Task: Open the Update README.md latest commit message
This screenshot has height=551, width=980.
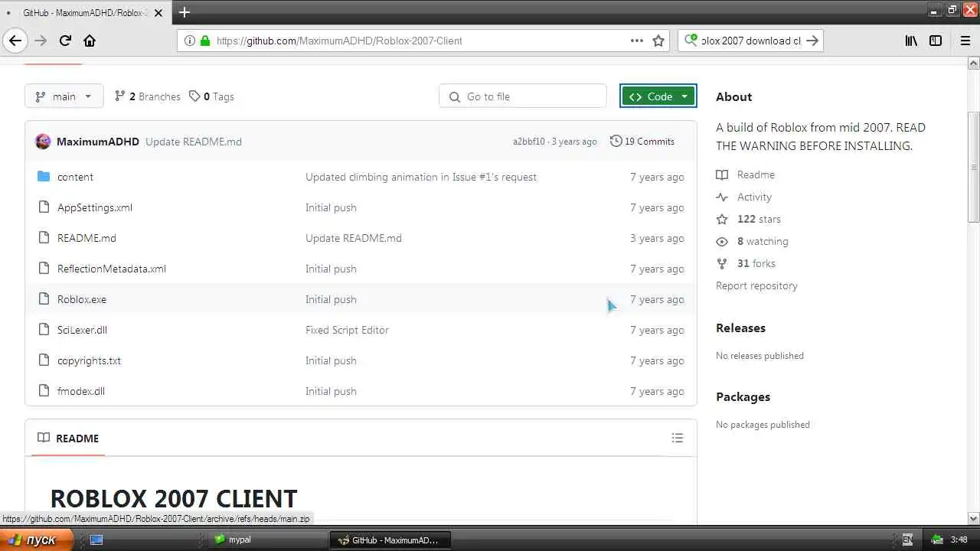Action: (x=194, y=142)
